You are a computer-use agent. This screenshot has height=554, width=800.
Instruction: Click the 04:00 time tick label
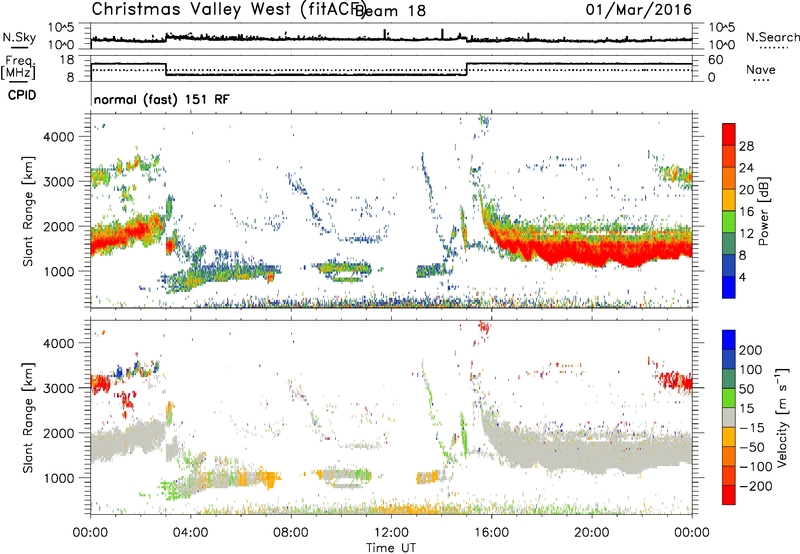pyautogui.click(x=190, y=533)
